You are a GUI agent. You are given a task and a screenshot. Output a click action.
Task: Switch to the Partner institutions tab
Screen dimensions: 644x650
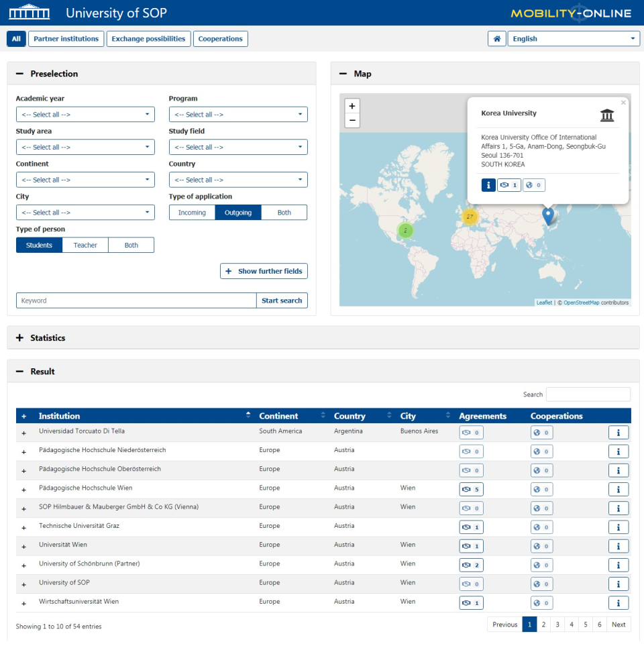coord(66,38)
